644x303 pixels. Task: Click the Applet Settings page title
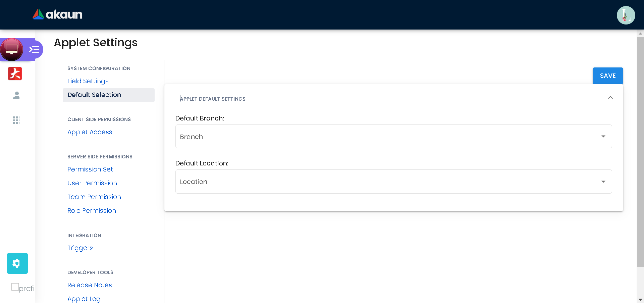pos(96,43)
